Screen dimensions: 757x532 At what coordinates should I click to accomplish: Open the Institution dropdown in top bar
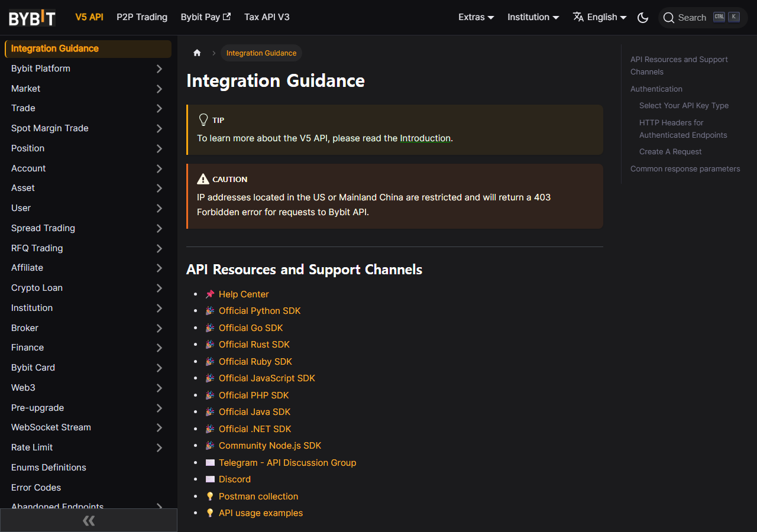(533, 17)
